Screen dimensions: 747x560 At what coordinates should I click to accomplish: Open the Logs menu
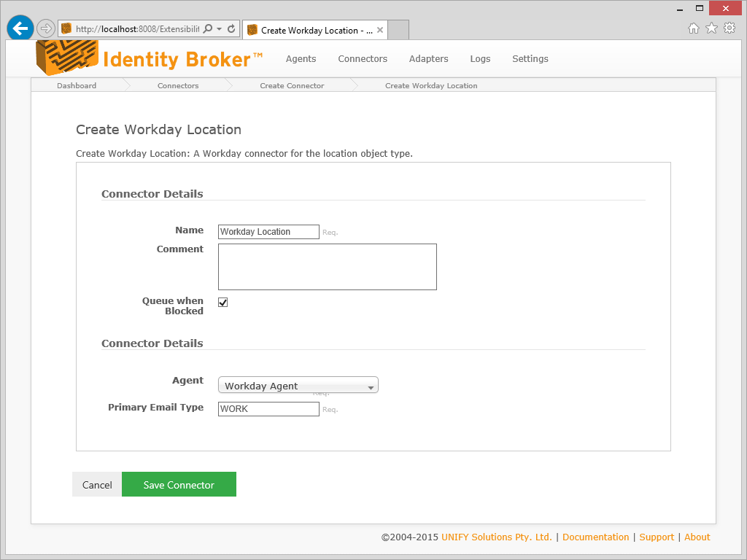coord(480,58)
